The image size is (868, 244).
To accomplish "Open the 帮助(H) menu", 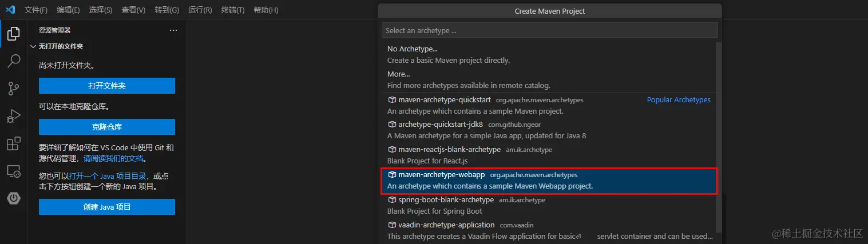I will 265,10.
